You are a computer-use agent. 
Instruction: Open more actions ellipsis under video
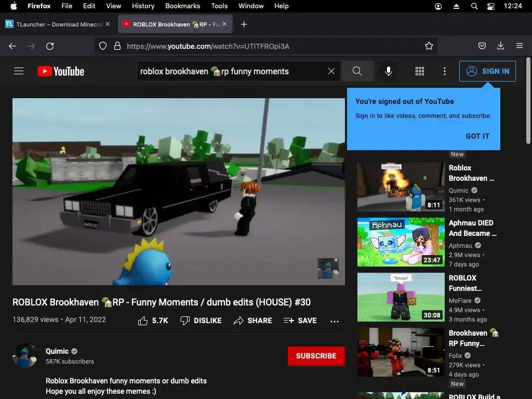[x=335, y=321]
